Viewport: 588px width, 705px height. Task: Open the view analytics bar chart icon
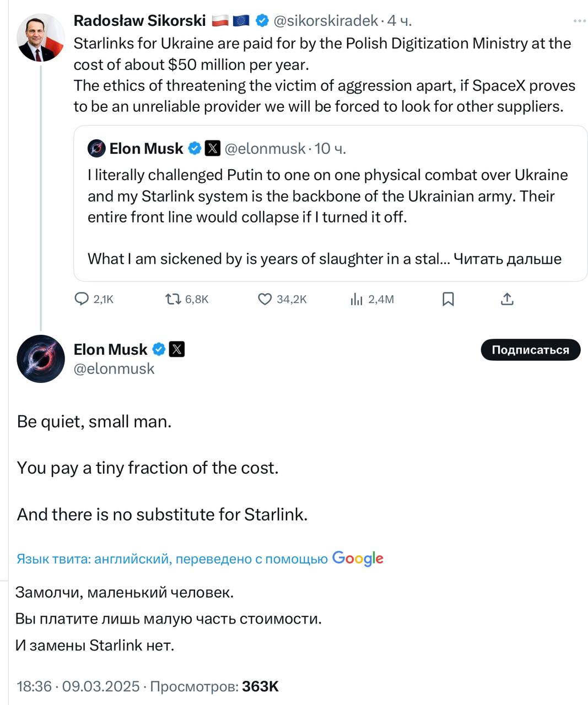click(x=357, y=299)
